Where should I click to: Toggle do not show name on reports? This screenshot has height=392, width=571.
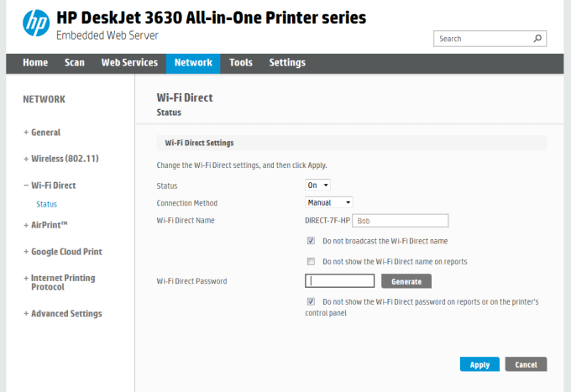pos(312,261)
